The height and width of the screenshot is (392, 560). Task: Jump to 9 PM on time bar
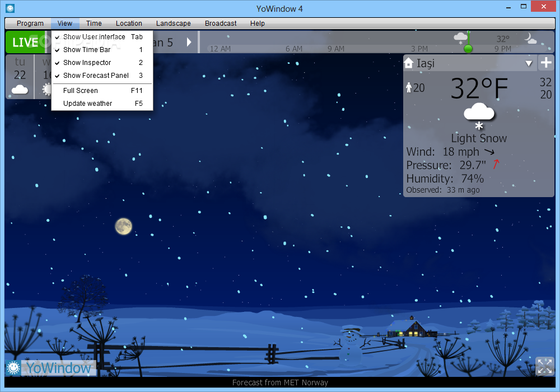coord(502,49)
